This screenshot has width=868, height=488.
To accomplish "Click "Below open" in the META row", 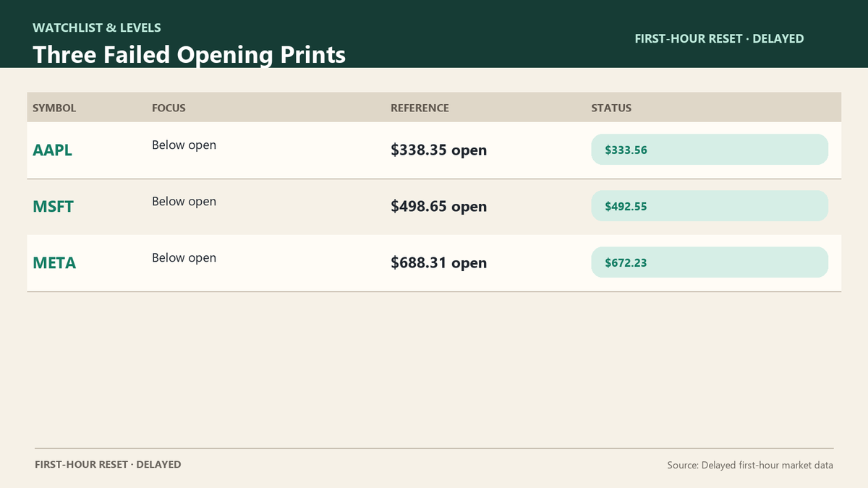I will 184,257.
